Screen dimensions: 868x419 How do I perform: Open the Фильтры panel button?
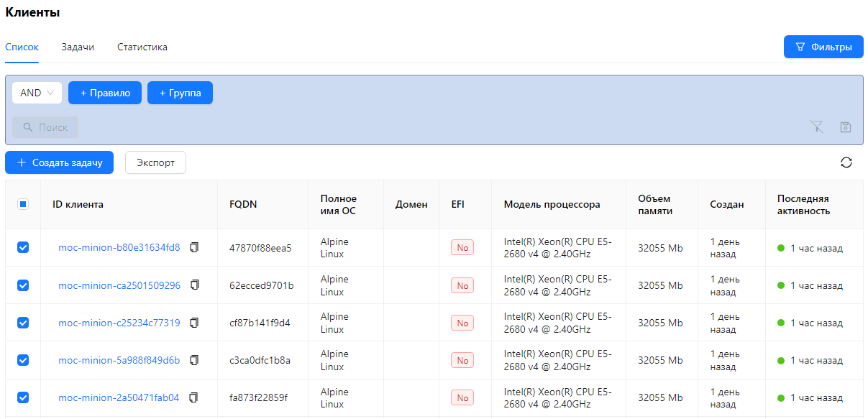point(823,47)
